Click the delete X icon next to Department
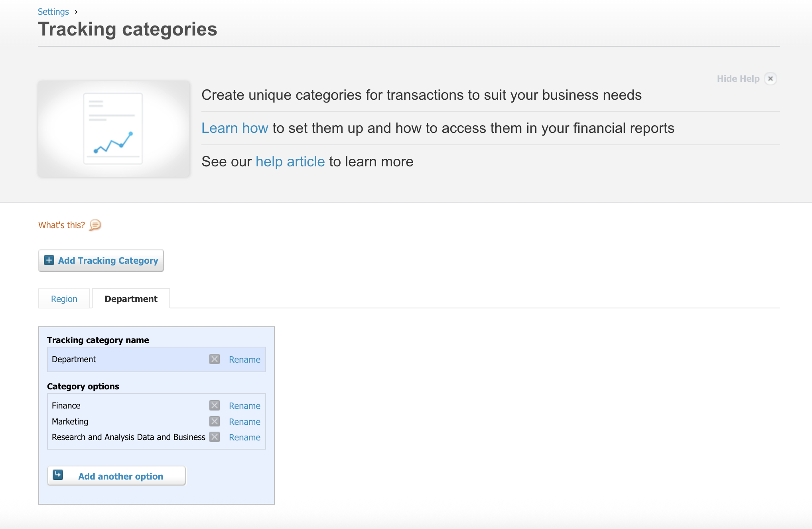The height and width of the screenshot is (529, 812). [x=215, y=359]
